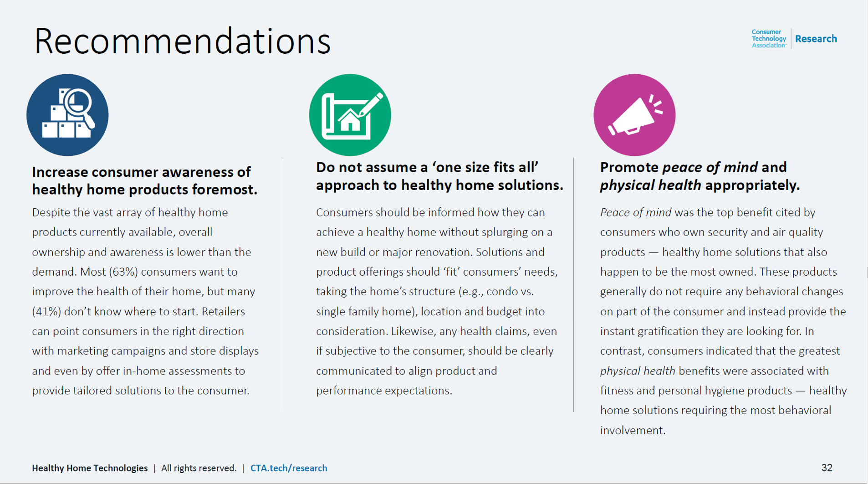Click the blue magnifying glass boxes icon
This screenshot has height=484, width=868.
(x=67, y=115)
